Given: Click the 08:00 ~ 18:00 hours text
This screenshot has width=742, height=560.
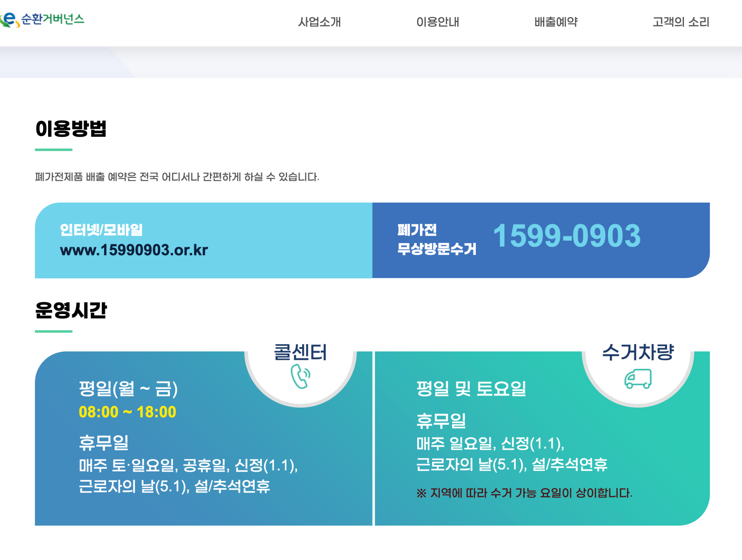Looking at the screenshot, I should pyautogui.click(x=127, y=412).
